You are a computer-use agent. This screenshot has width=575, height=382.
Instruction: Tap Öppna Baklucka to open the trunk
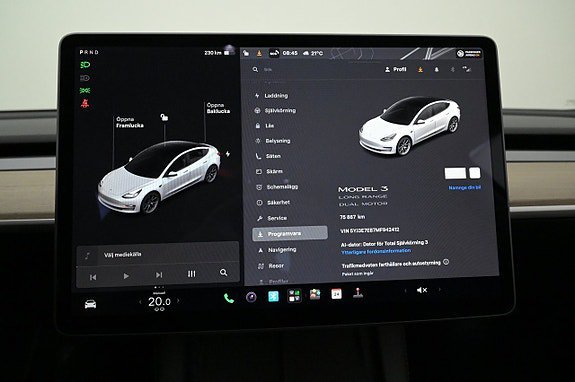click(218, 108)
